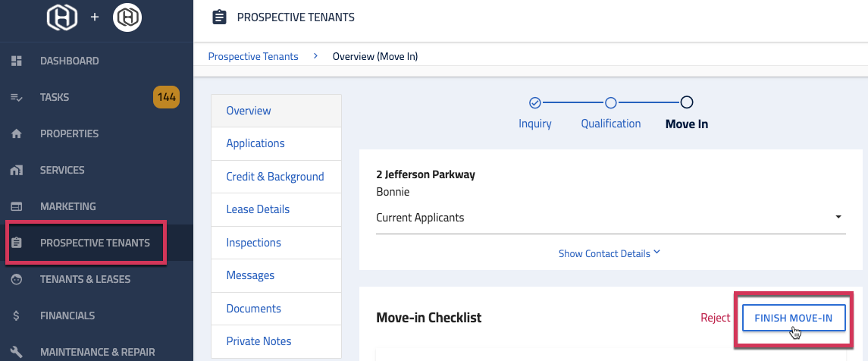
Task: Click the Tasks list icon
Action: (x=17, y=97)
